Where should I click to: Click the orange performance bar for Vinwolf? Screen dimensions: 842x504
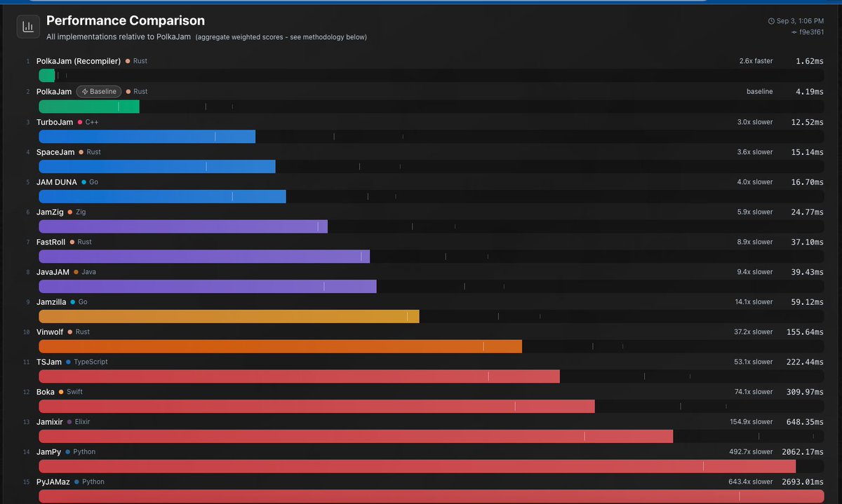tap(281, 346)
